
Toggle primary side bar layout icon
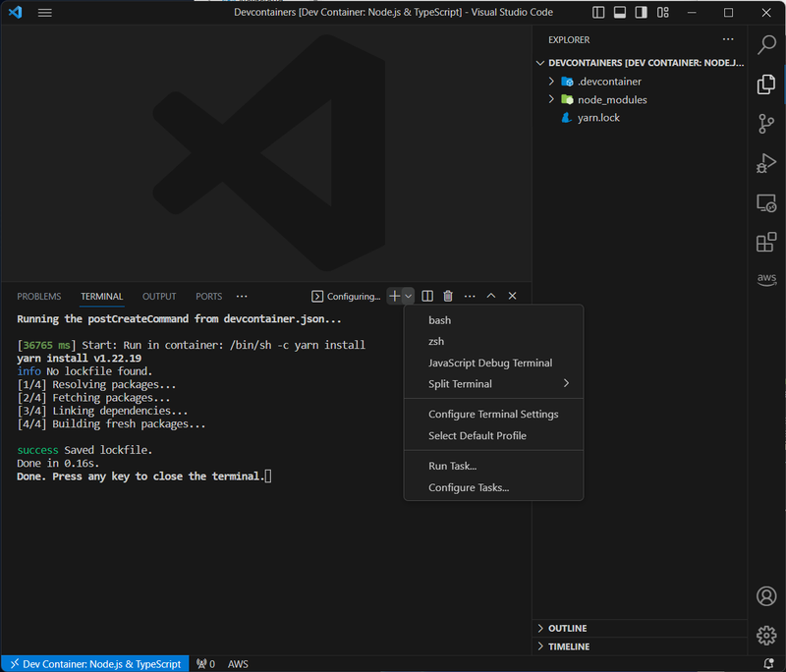(598, 13)
